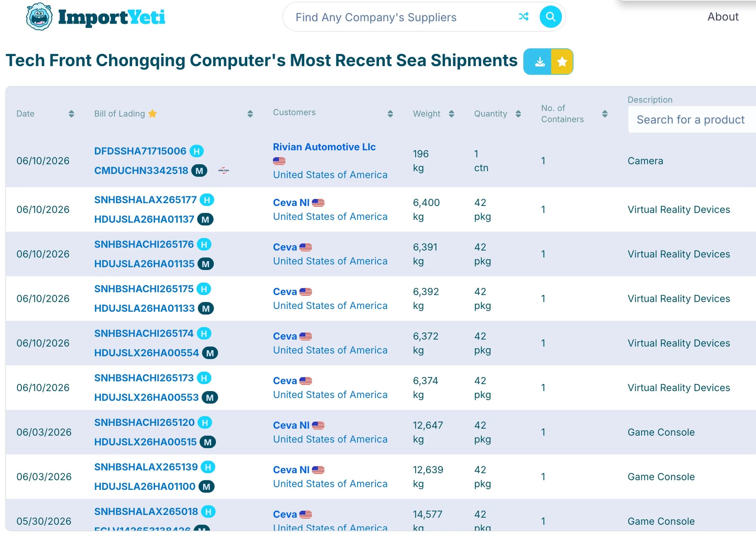This screenshot has width=756, height=540.
Task: Click the H badge next to SNHBSHACHI265175
Action: coord(204,289)
